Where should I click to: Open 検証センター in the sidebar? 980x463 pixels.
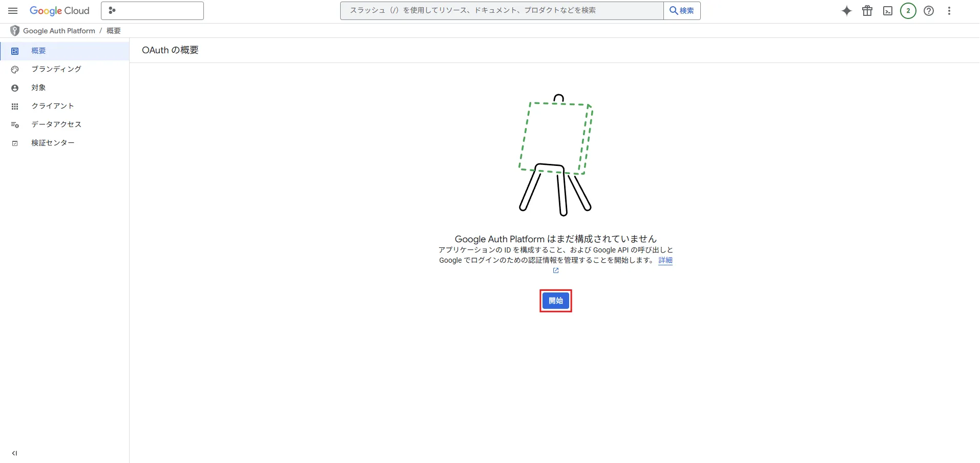[65, 143]
